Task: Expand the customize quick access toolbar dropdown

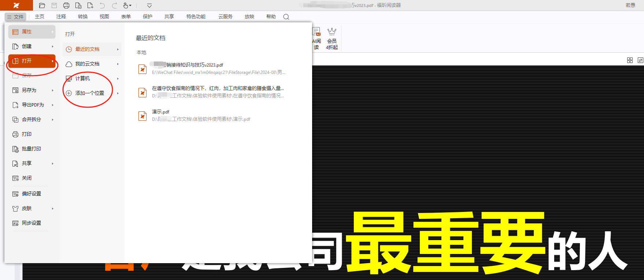Action: pyautogui.click(x=149, y=5)
